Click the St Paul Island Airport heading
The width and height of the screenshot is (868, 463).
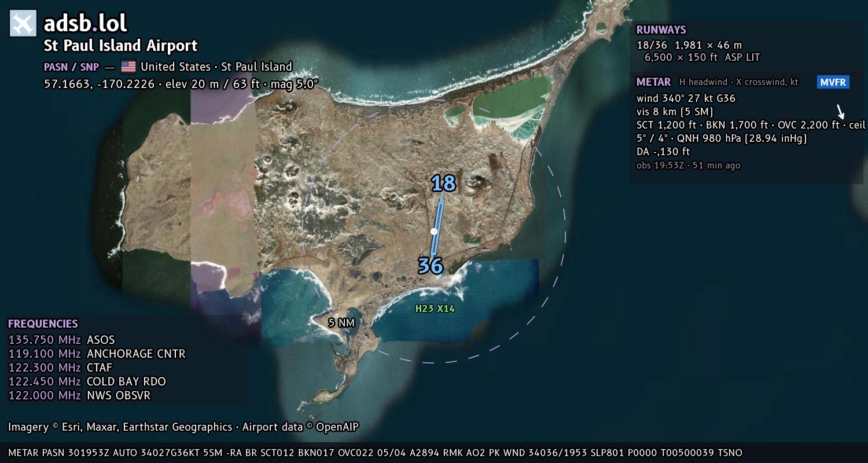[121, 46]
